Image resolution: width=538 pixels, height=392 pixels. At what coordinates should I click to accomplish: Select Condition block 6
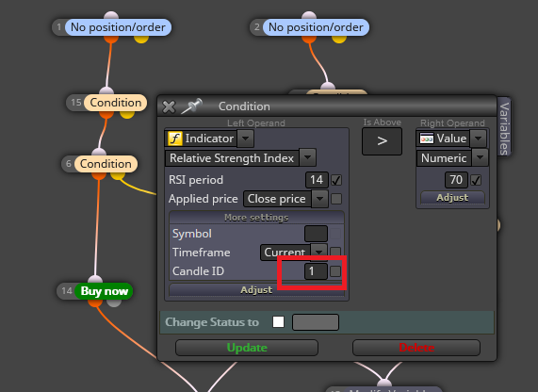click(x=106, y=164)
